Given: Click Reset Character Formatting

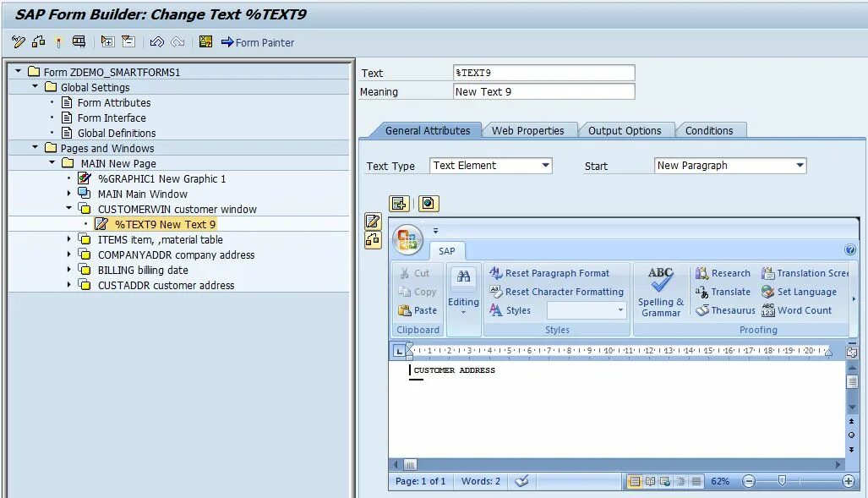Looking at the screenshot, I should [556, 292].
